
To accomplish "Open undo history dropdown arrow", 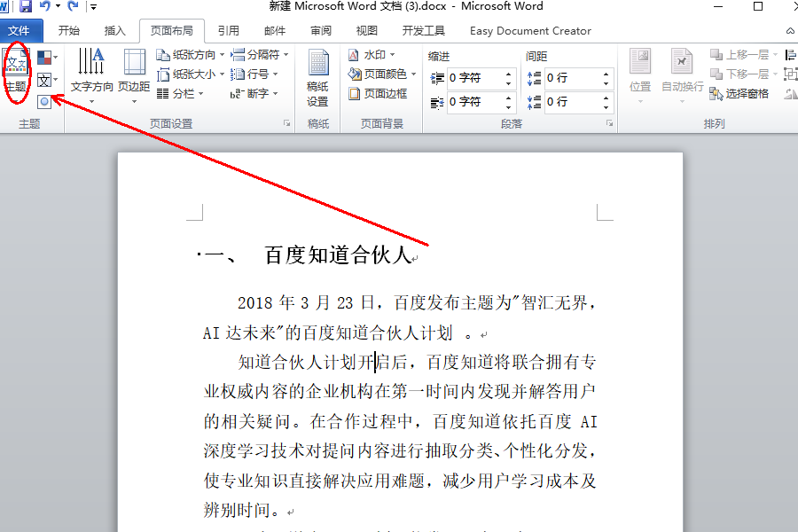I will [x=58, y=6].
